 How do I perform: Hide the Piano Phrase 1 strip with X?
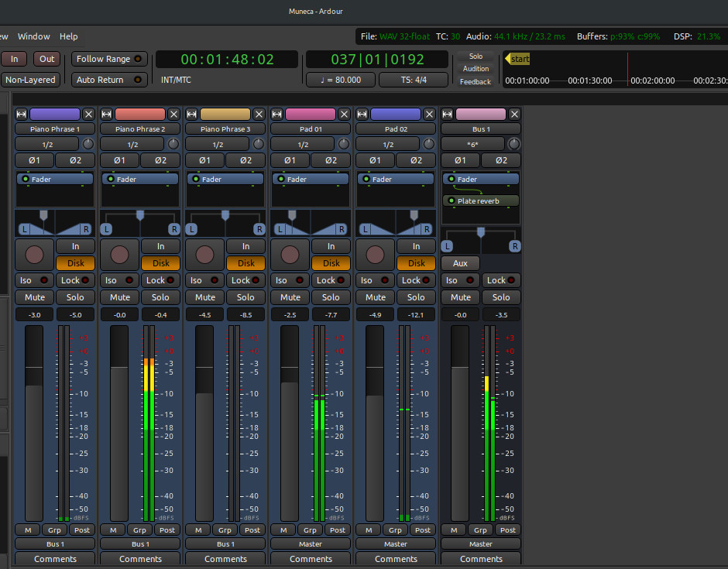click(88, 114)
